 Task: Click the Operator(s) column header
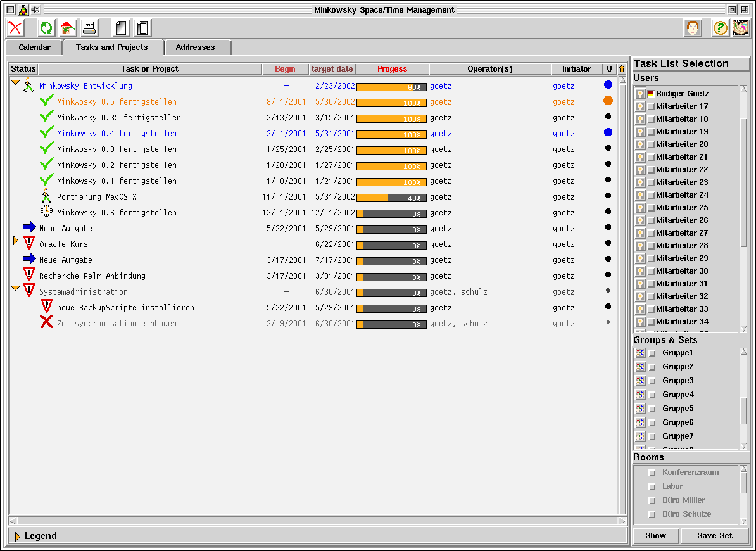(490, 69)
